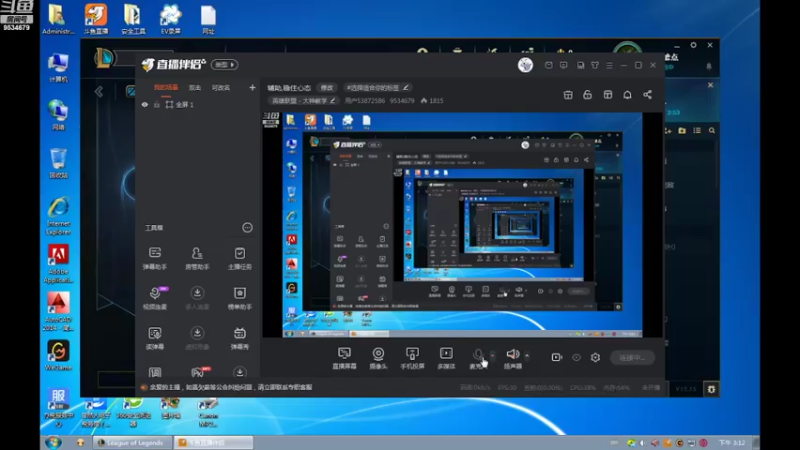Click the announcement message in status bar
This screenshot has width=800, height=450.
[x=231, y=387]
